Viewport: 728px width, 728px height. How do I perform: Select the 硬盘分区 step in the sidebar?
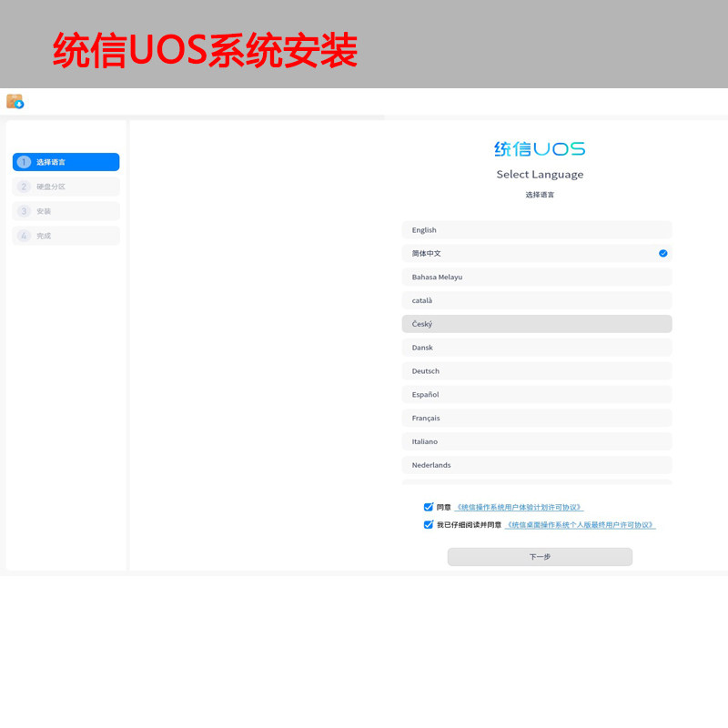(x=66, y=187)
